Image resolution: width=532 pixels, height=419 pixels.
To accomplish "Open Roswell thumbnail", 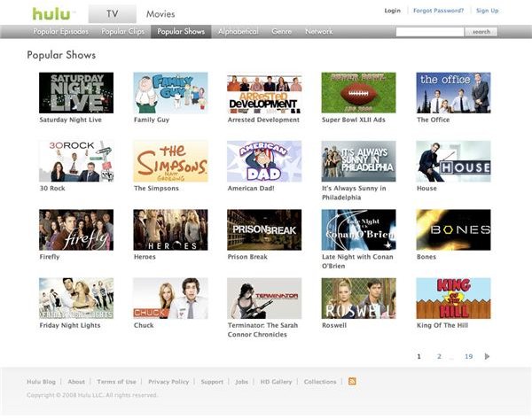I will click(x=358, y=299).
